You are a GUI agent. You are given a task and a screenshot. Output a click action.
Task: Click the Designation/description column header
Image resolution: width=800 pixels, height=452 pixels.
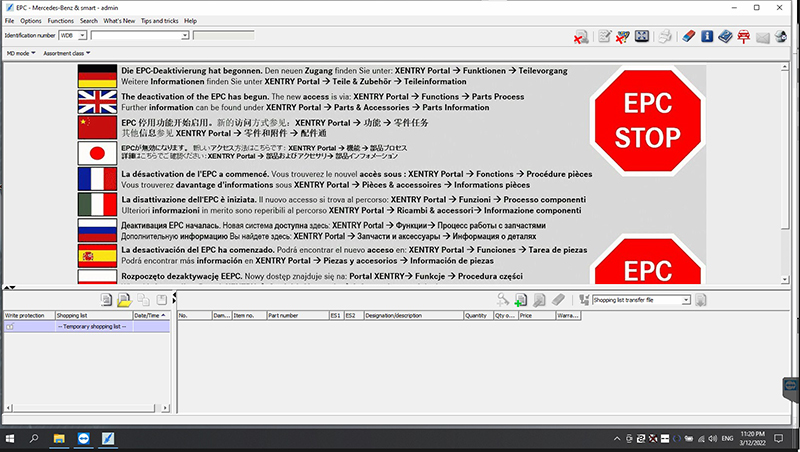(x=414, y=316)
